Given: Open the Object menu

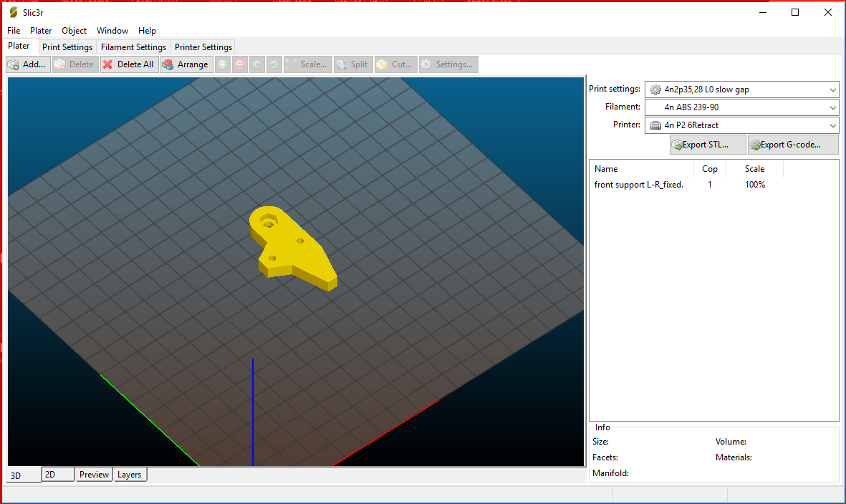Looking at the screenshot, I should tap(74, 31).
